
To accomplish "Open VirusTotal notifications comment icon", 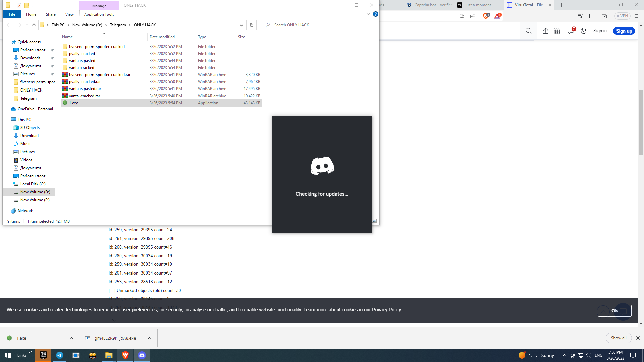I will (x=571, y=31).
